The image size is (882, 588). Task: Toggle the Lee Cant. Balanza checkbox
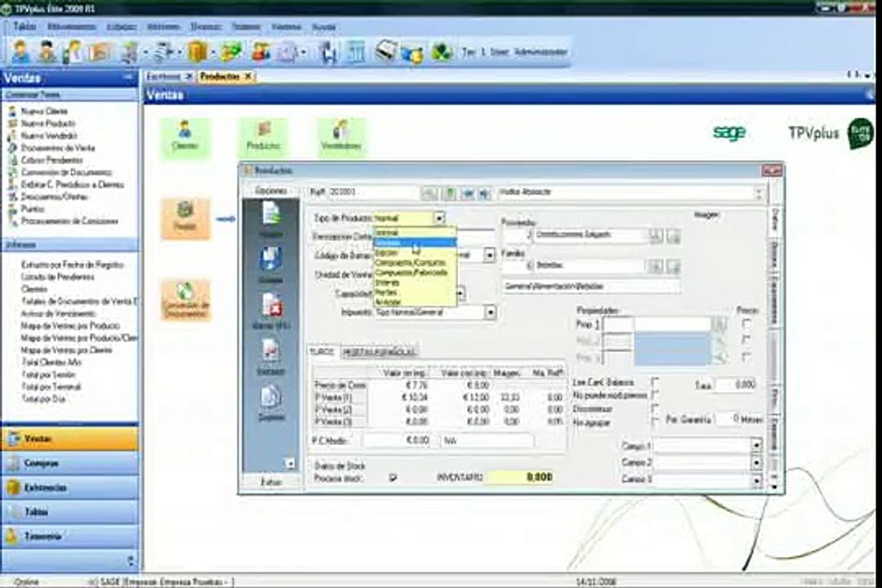click(655, 383)
